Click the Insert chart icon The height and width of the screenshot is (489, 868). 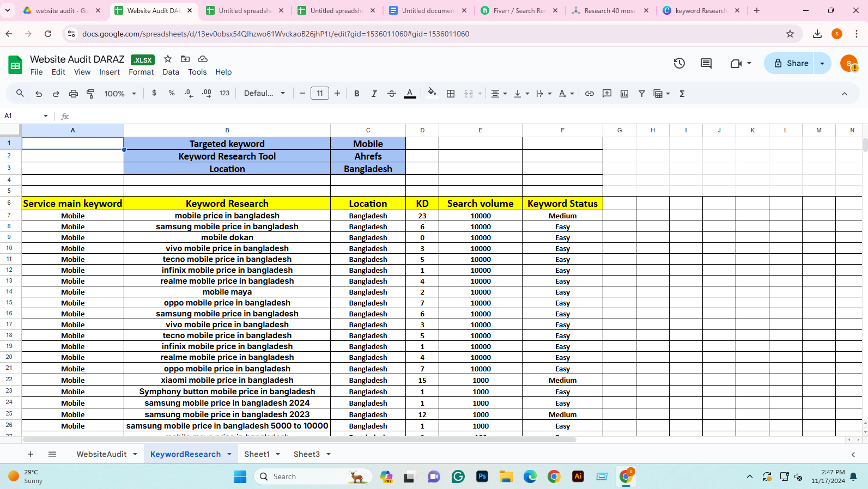pyautogui.click(x=624, y=94)
